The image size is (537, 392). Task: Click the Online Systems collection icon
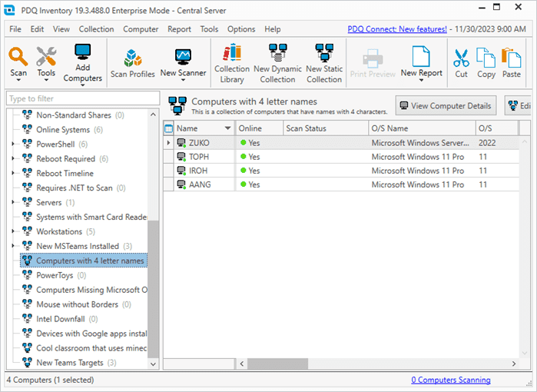[27, 130]
